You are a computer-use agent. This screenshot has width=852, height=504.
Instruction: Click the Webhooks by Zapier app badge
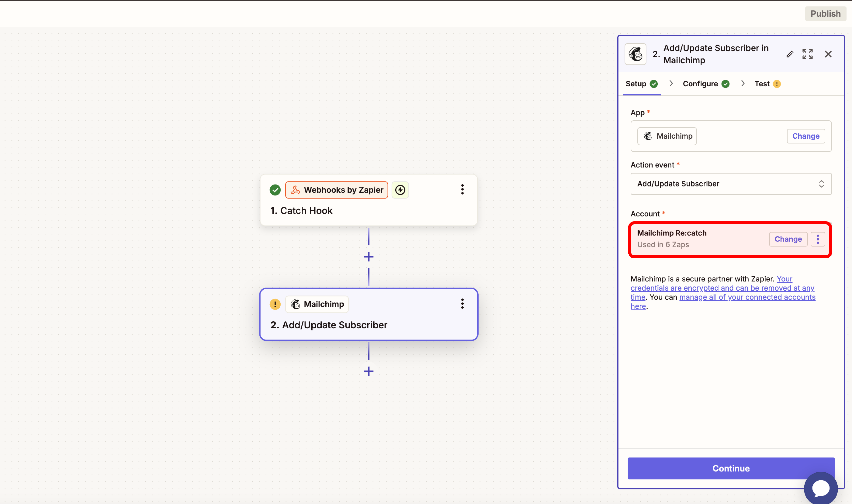337,190
